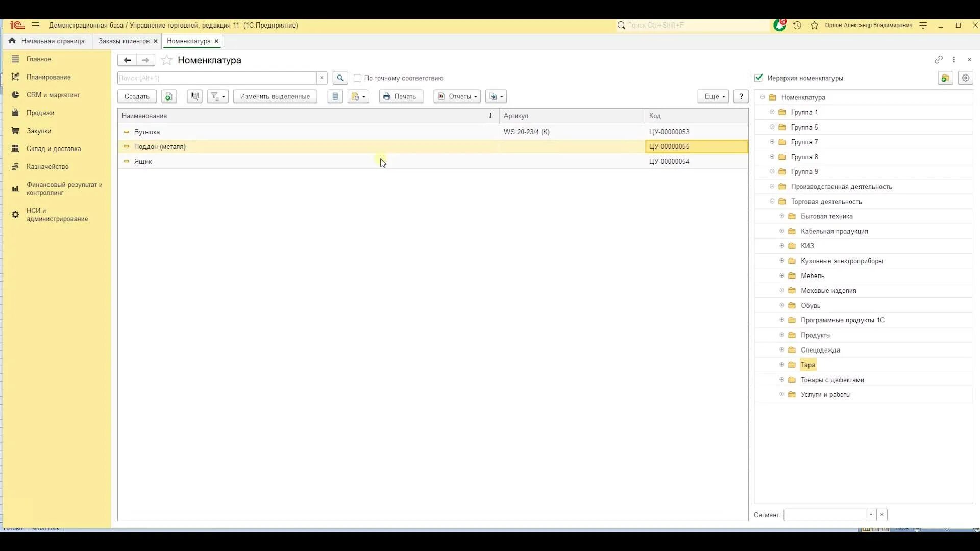Get a link to this form
The image size is (980, 551).
939,60
